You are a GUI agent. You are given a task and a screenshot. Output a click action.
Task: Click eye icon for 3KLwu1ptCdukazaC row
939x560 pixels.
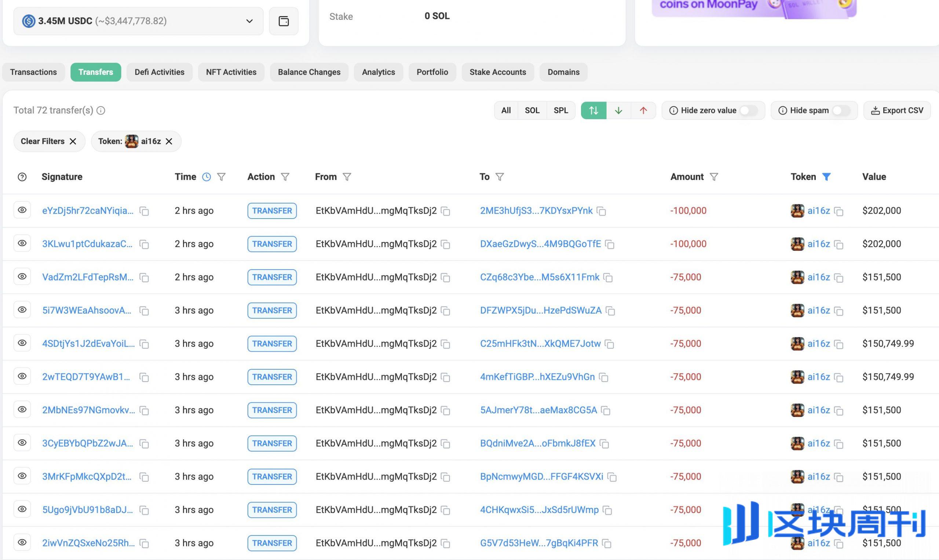coord(22,244)
